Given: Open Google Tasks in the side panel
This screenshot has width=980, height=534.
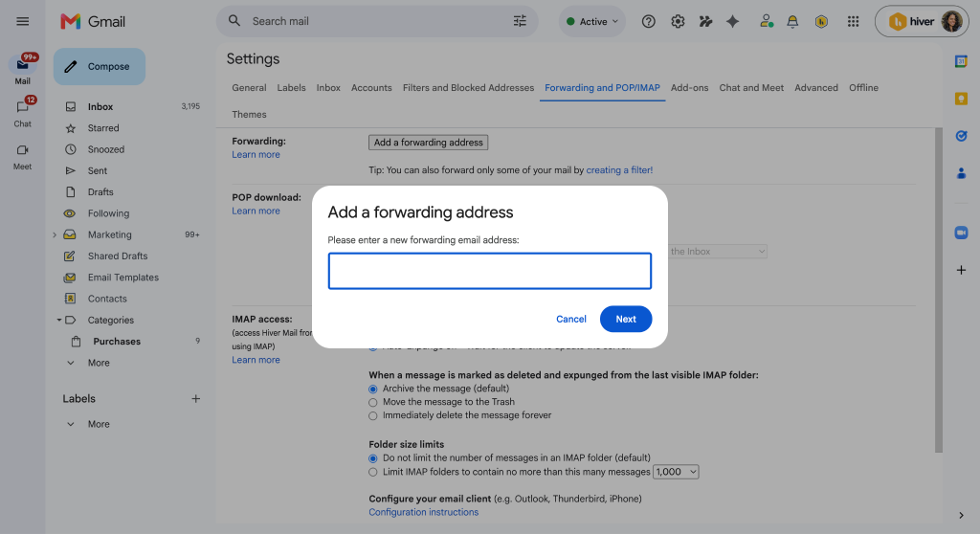Looking at the screenshot, I should 961,136.
